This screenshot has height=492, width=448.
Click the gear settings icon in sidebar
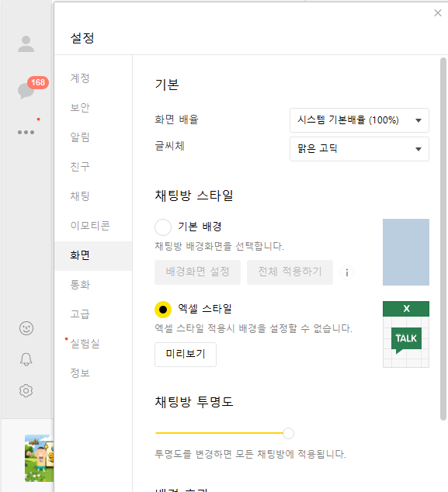click(26, 390)
